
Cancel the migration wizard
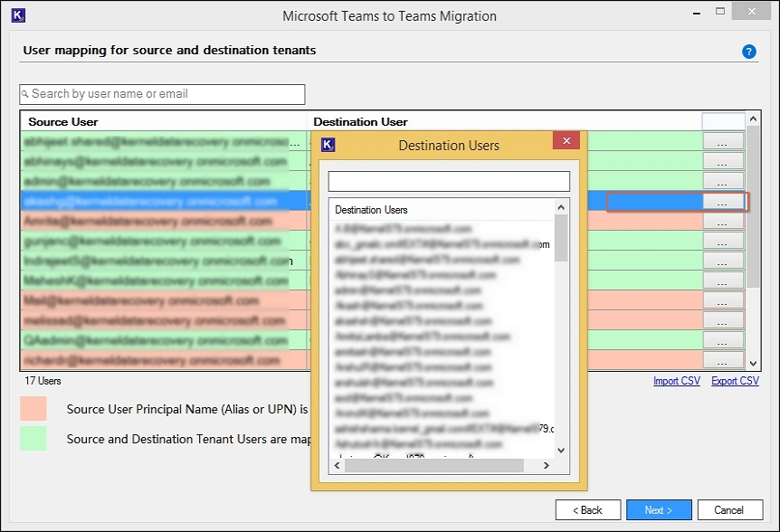click(x=729, y=510)
